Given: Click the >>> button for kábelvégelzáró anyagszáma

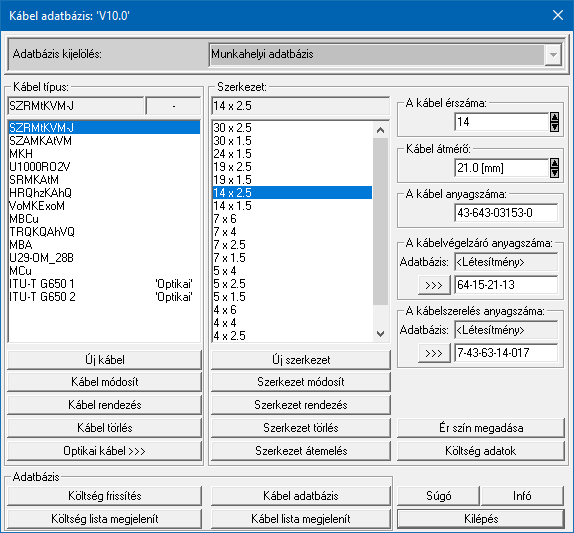Looking at the screenshot, I should (x=434, y=285).
